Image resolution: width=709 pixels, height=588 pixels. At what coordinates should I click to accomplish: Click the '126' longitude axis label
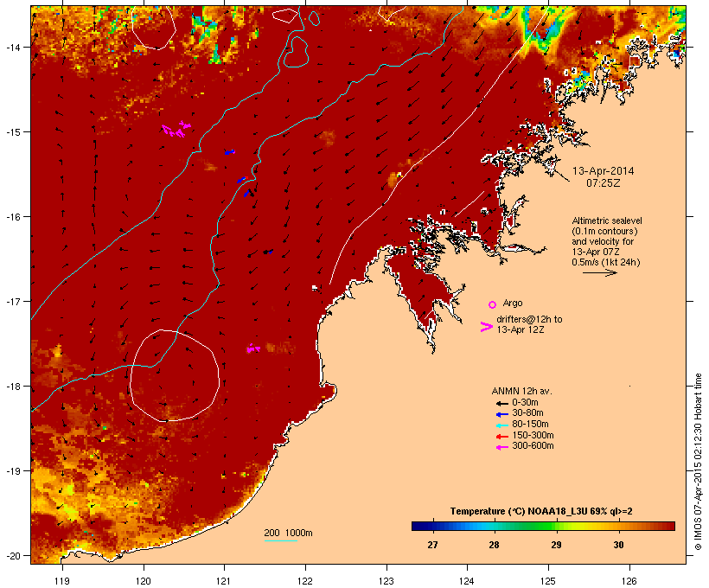click(x=629, y=581)
